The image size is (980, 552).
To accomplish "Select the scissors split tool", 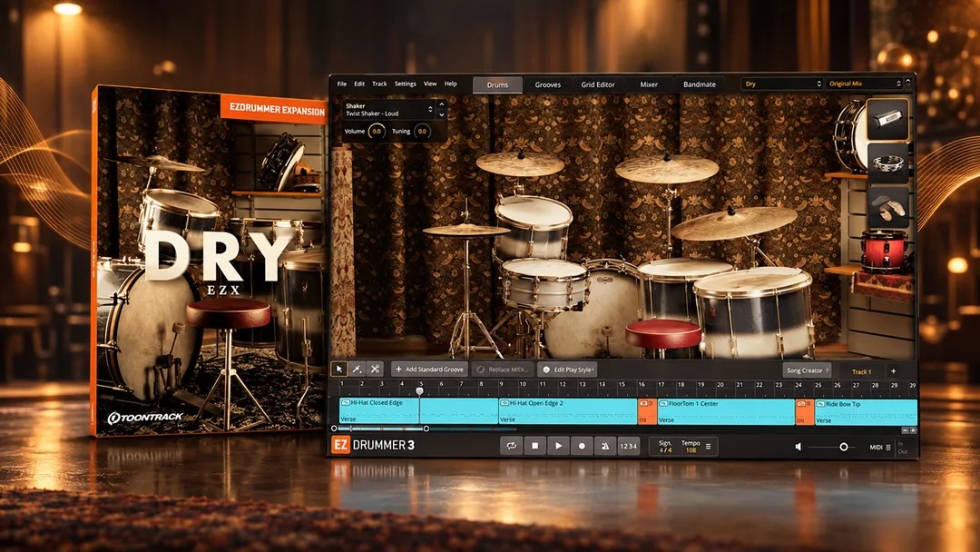I will [x=375, y=370].
